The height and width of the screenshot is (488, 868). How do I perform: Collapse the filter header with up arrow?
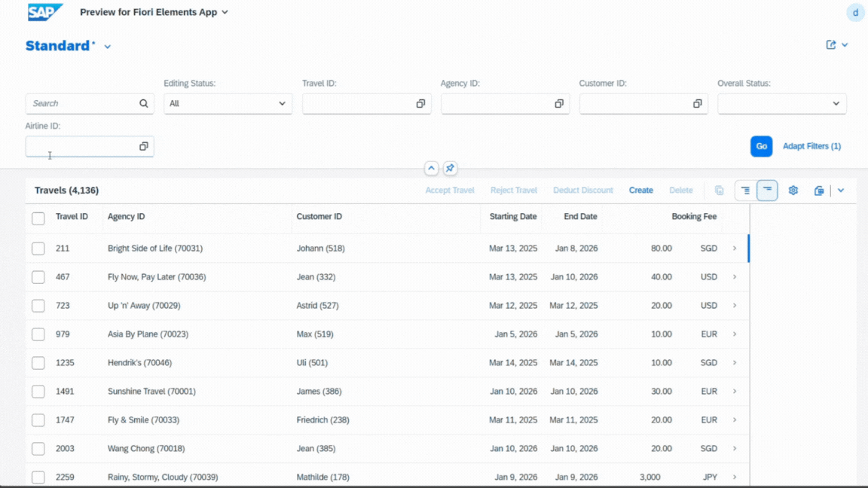point(431,168)
